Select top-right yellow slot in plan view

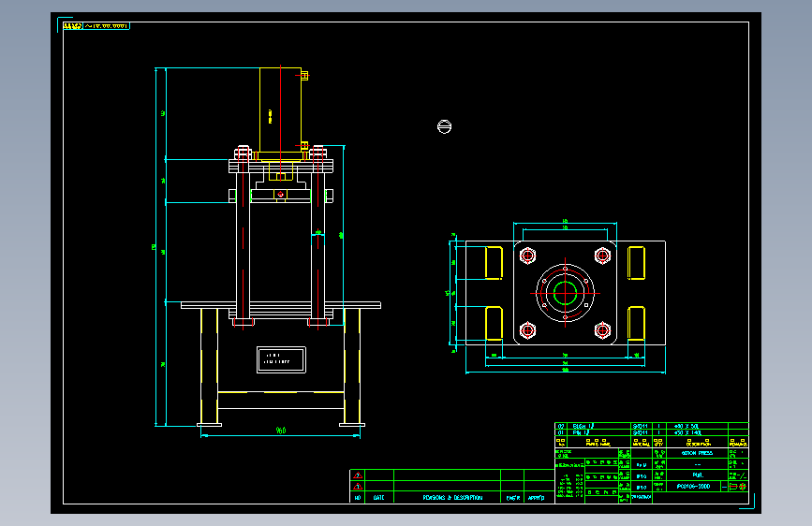[x=636, y=263]
